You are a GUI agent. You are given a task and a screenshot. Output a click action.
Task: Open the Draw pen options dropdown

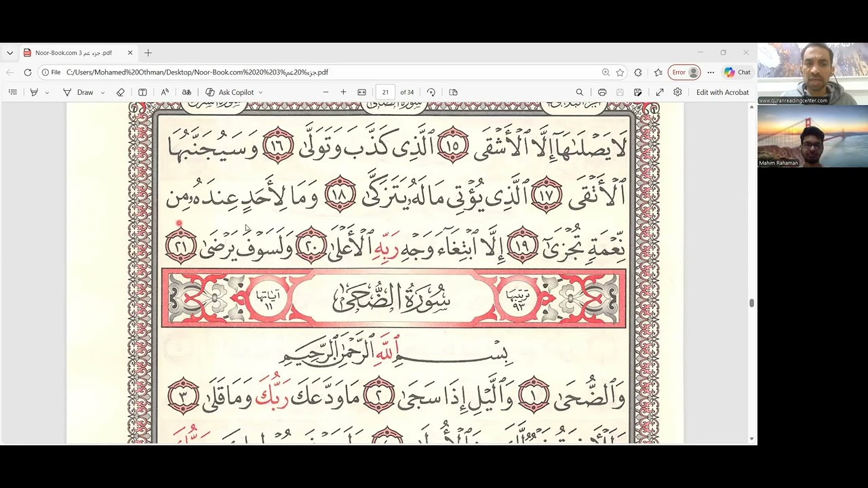click(x=102, y=92)
